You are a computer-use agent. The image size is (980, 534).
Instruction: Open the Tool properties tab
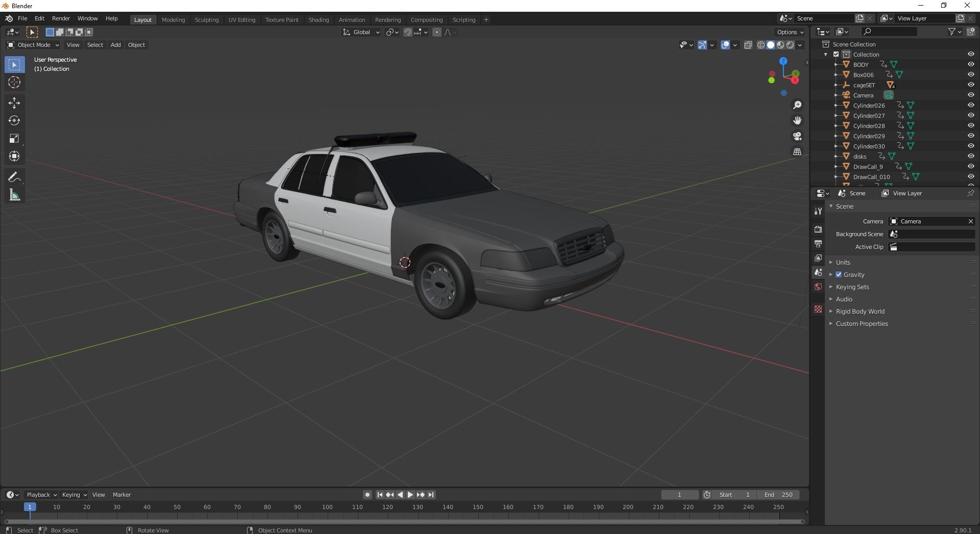click(818, 211)
